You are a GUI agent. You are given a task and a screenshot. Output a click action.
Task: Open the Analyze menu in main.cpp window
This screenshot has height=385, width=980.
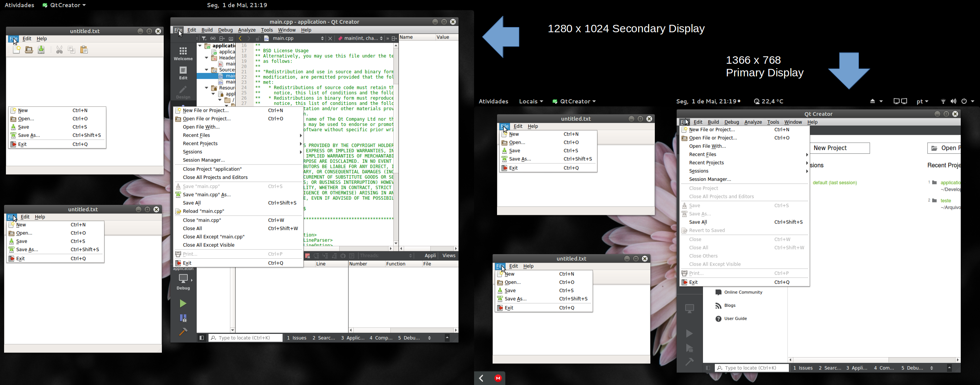point(247,30)
